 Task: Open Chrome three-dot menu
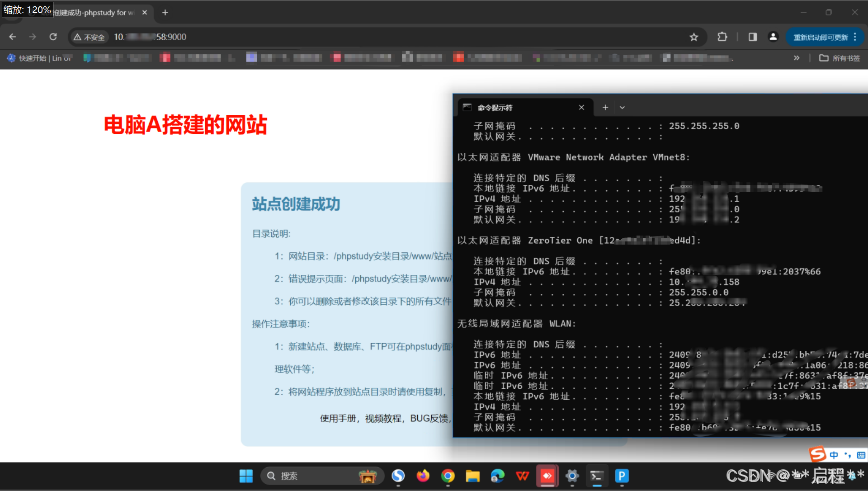(855, 37)
